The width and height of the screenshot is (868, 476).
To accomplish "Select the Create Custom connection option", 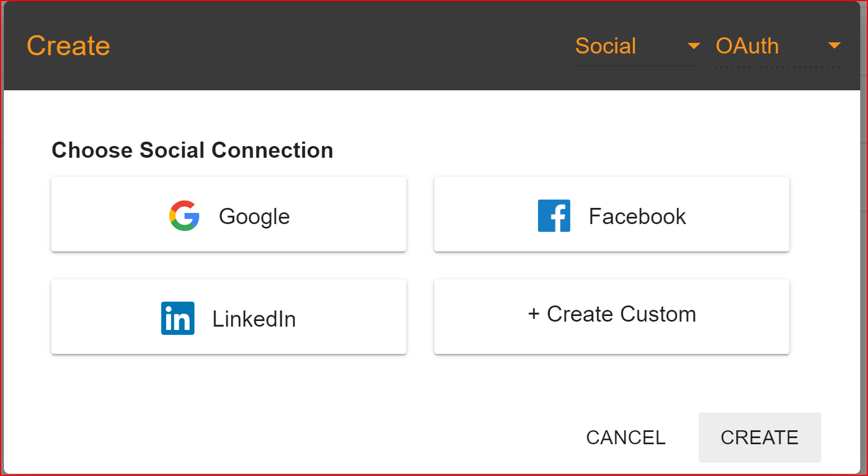I will (621, 314).
